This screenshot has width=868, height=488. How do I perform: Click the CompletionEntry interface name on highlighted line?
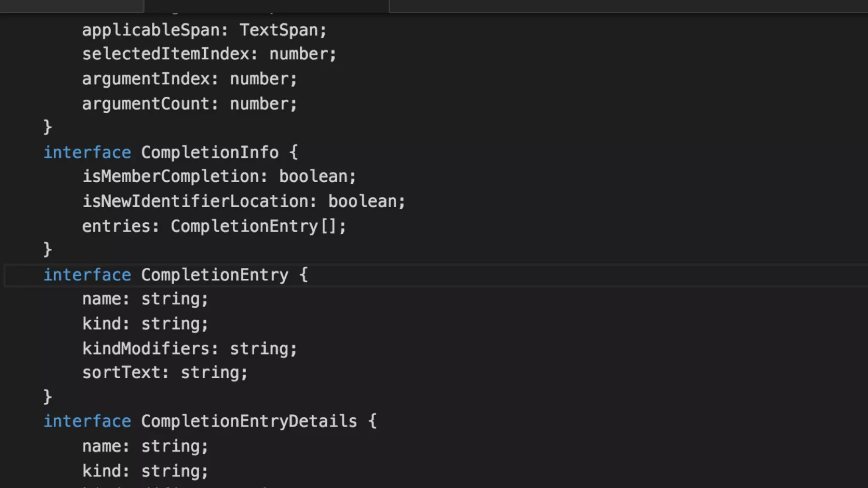pyautogui.click(x=214, y=275)
